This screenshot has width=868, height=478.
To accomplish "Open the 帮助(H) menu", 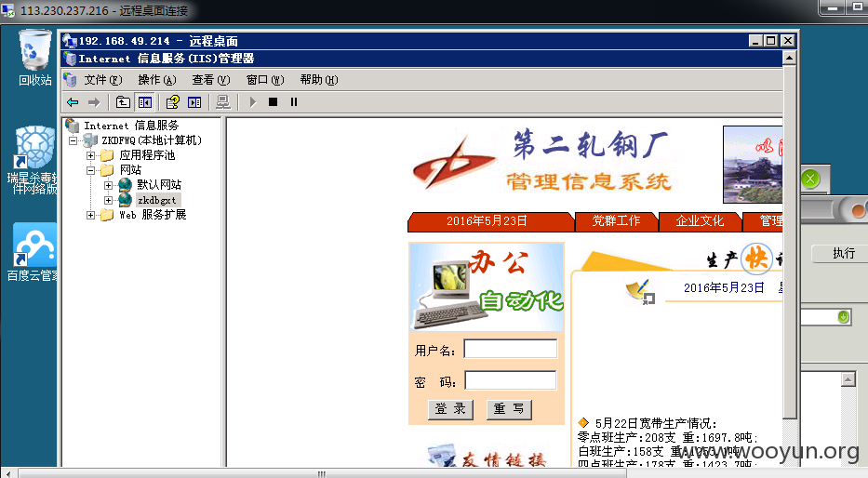I will click(x=319, y=80).
